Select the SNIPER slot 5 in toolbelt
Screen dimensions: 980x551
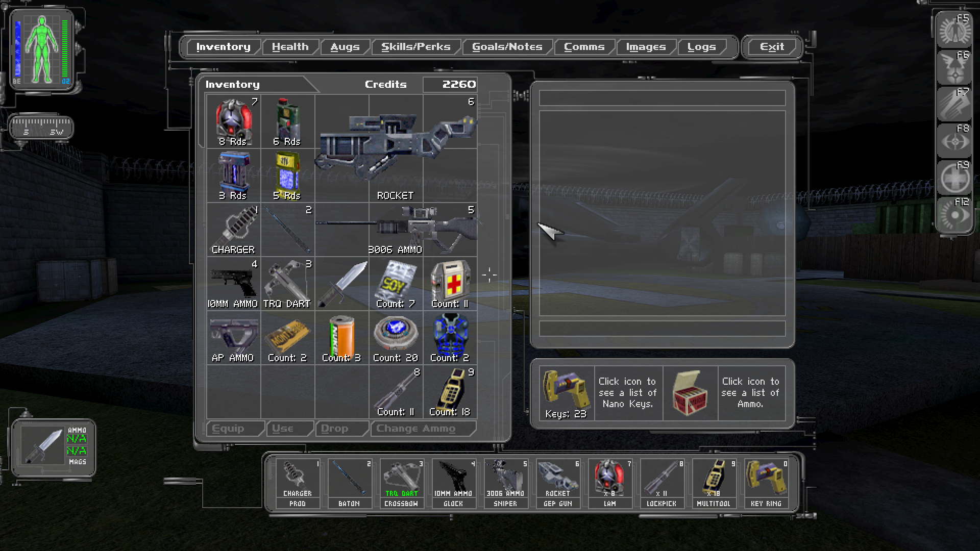[506, 484]
